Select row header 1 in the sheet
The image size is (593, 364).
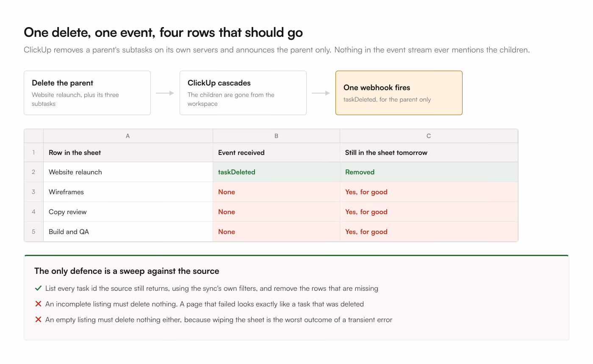pos(34,152)
